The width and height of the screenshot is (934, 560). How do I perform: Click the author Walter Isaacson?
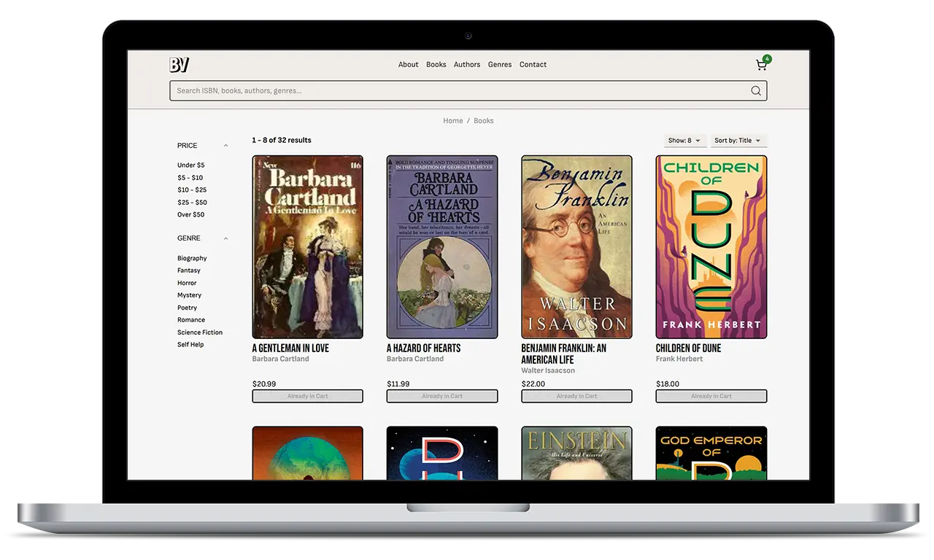(548, 371)
